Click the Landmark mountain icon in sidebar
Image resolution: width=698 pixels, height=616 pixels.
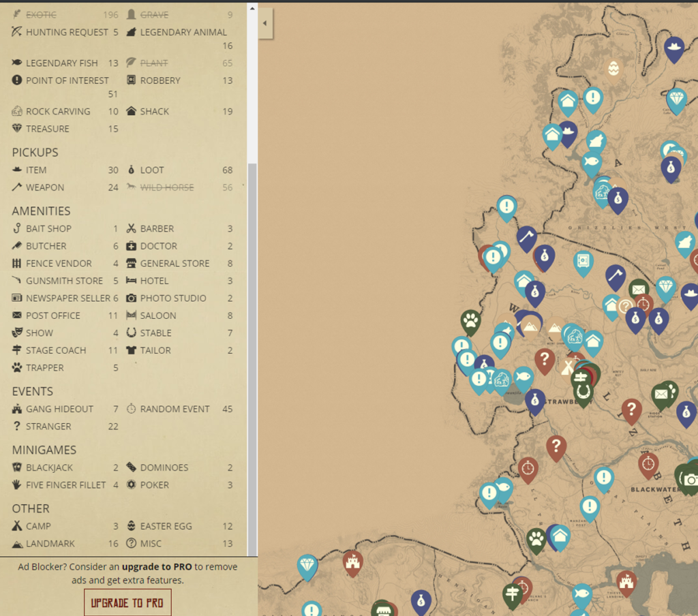[17, 544]
